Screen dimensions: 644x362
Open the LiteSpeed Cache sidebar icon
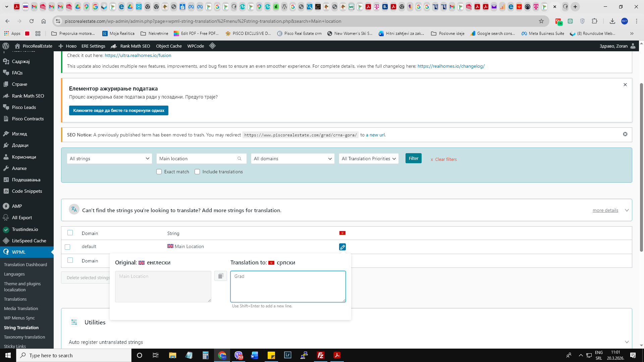6,241
